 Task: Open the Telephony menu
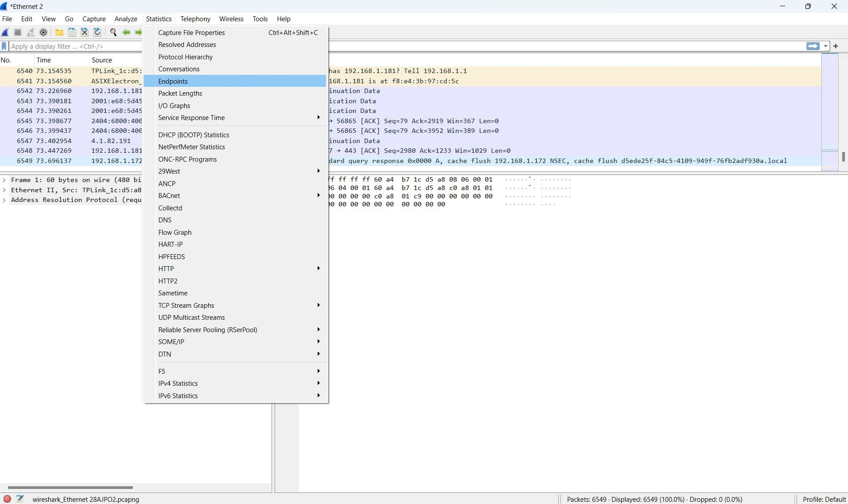coord(195,19)
